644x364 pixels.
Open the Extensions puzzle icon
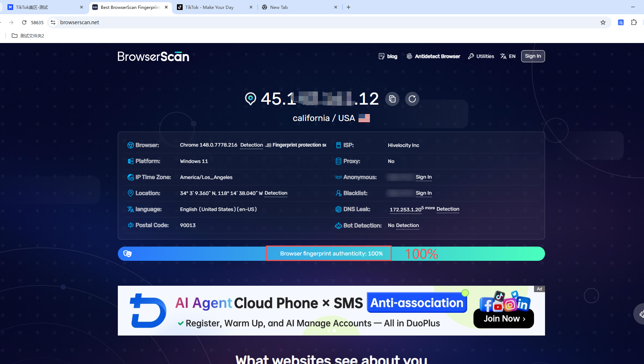634,22
